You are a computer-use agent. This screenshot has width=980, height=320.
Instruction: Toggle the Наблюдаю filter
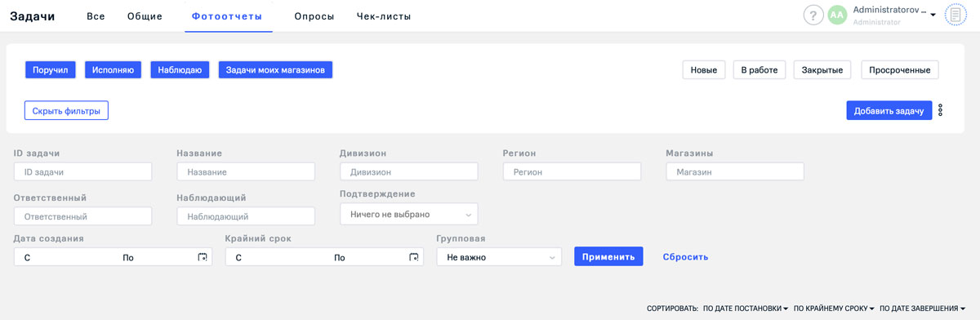(x=180, y=70)
